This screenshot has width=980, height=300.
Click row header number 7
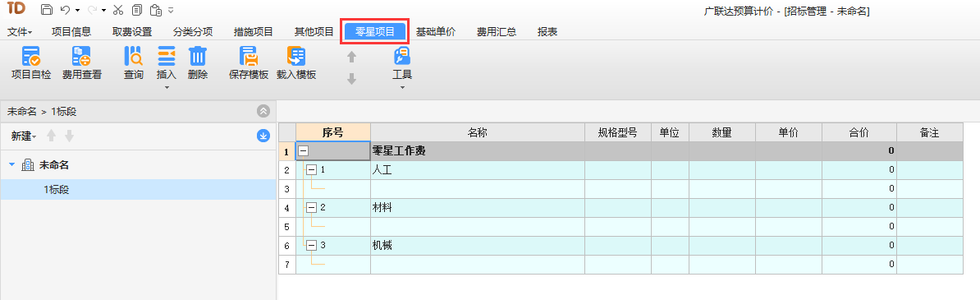[287, 265]
